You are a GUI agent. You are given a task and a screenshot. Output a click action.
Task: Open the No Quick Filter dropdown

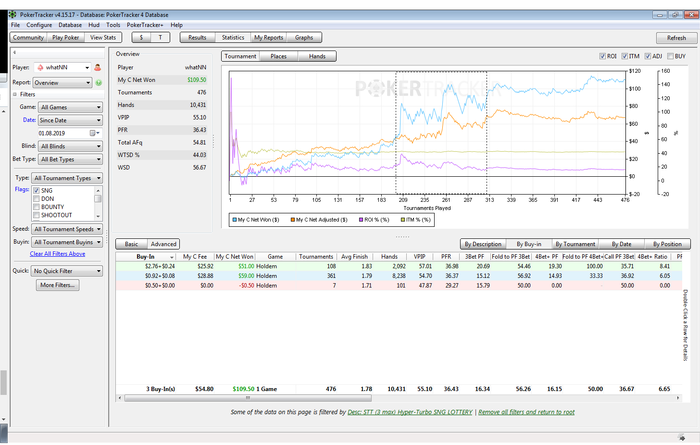point(67,271)
